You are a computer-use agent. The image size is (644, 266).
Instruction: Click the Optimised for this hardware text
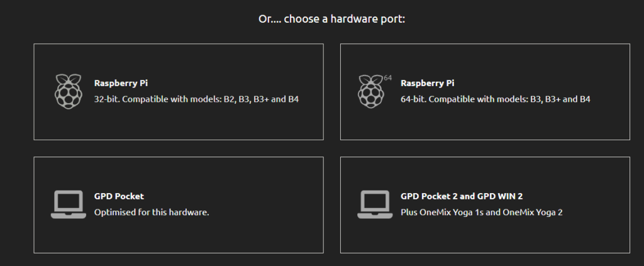[x=152, y=213]
